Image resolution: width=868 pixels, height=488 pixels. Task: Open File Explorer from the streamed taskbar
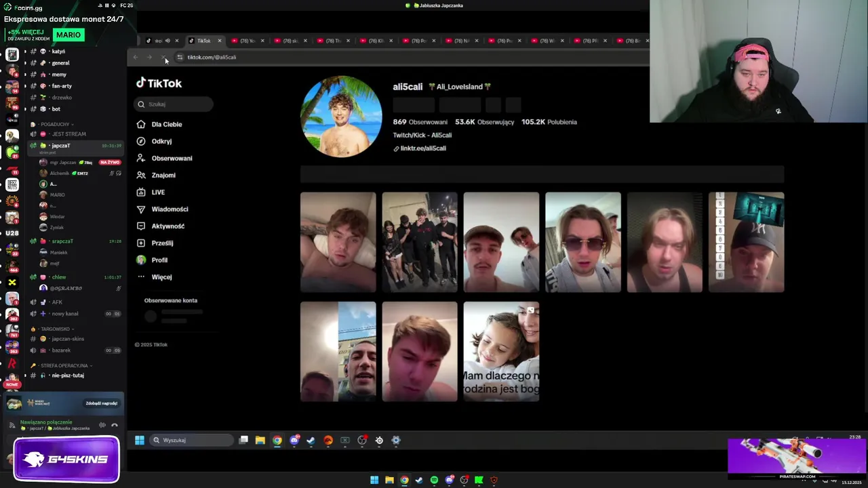[x=260, y=441]
